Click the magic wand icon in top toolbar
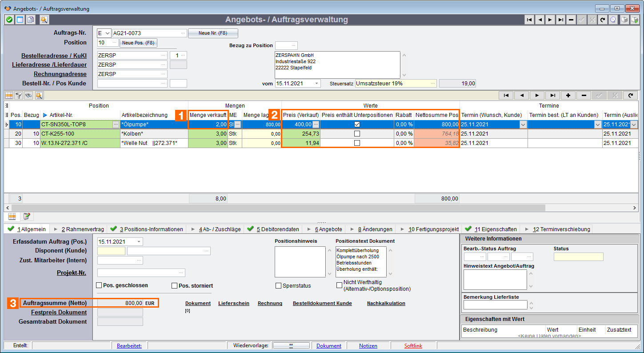Viewport: 644px width, 353px height. pos(44,20)
